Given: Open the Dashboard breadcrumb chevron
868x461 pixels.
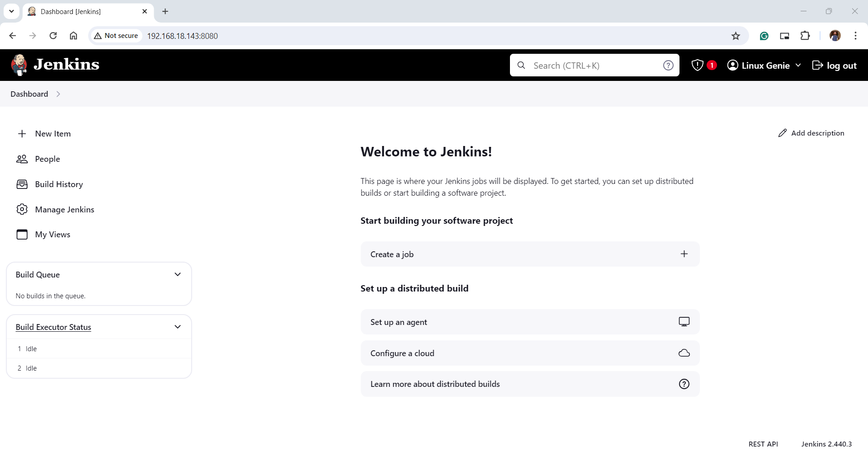Looking at the screenshot, I should [x=58, y=94].
